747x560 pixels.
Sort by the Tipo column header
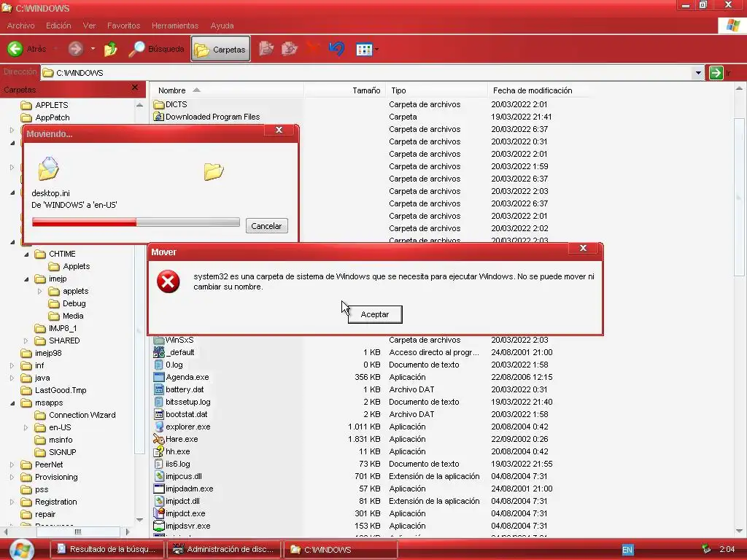coord(437,90)
